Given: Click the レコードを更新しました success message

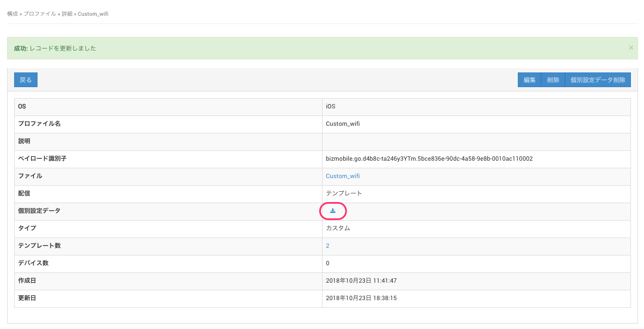Looking at the screenshot, I should (x=63, y=48).
